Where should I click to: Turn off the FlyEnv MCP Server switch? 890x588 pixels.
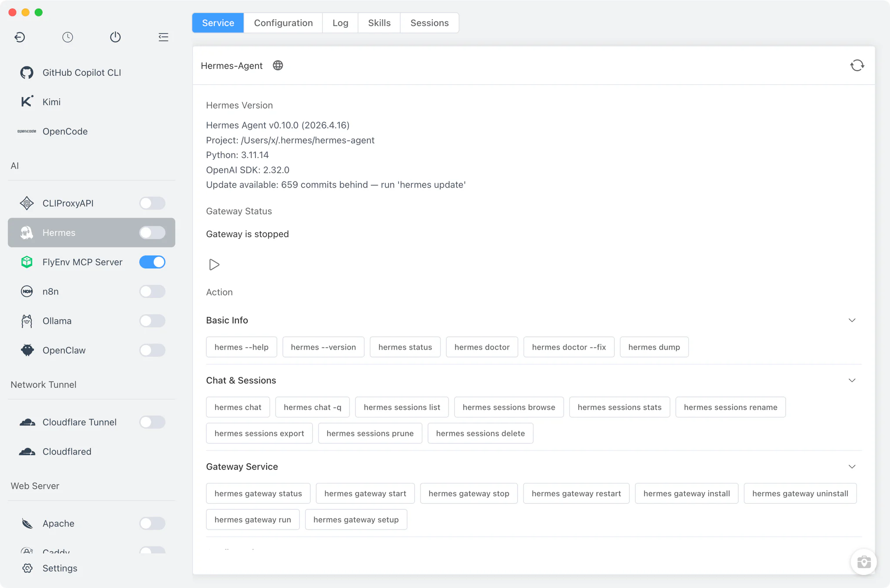tap(152, 262)
